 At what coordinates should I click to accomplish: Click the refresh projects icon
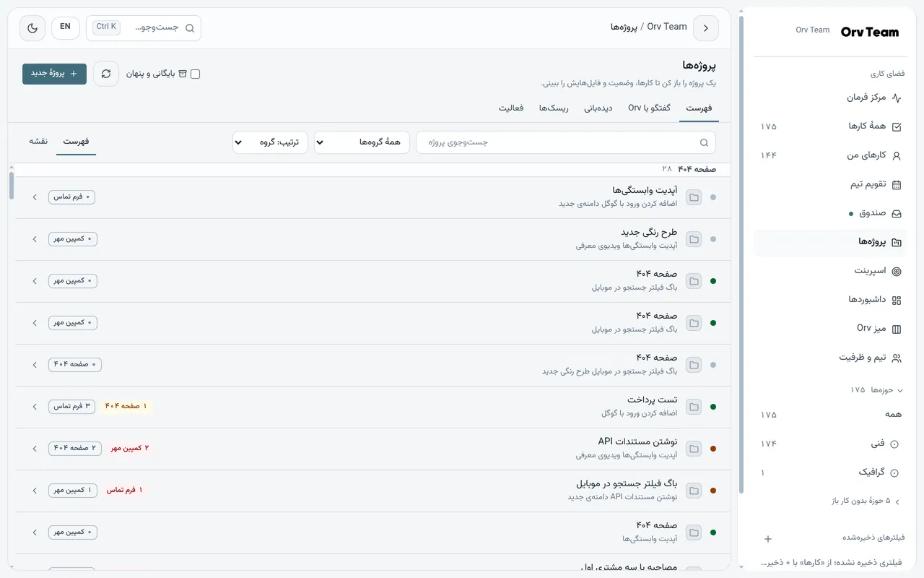click(106, 74)
